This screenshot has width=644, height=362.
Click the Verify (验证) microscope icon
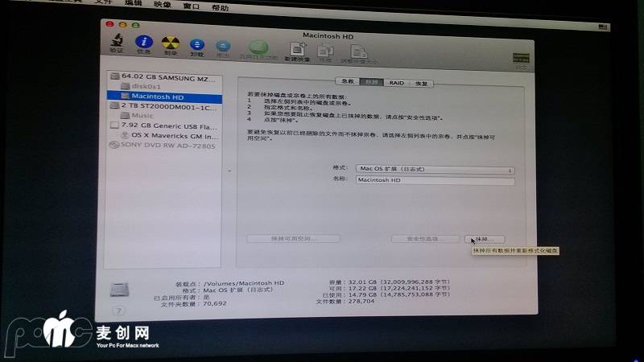[x=118, y=43]
